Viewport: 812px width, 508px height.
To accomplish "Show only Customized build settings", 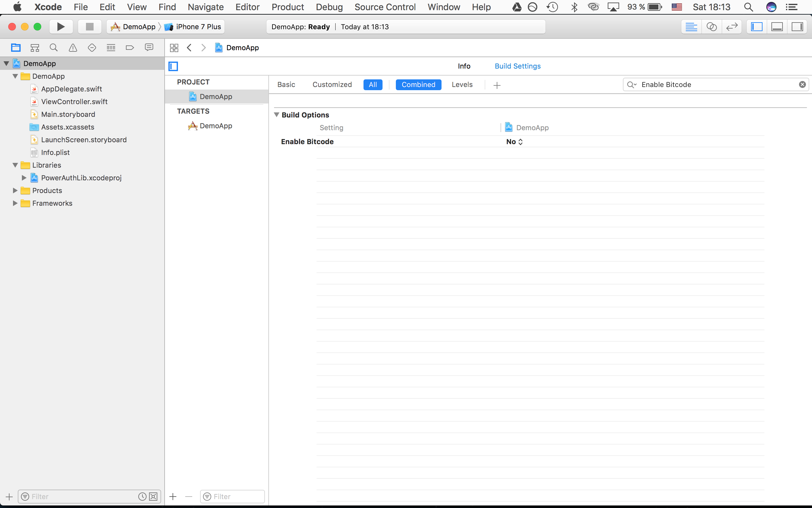I will click(x=332, y=85).
